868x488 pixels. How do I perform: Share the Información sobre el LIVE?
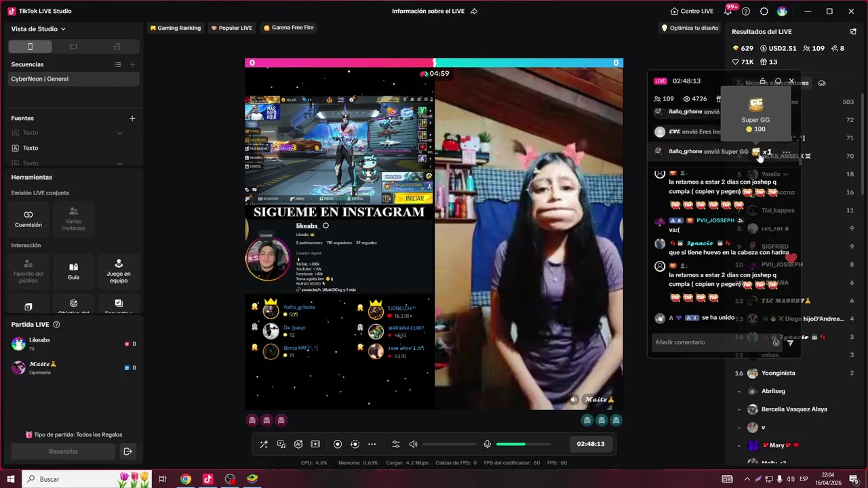coord(474,12)
